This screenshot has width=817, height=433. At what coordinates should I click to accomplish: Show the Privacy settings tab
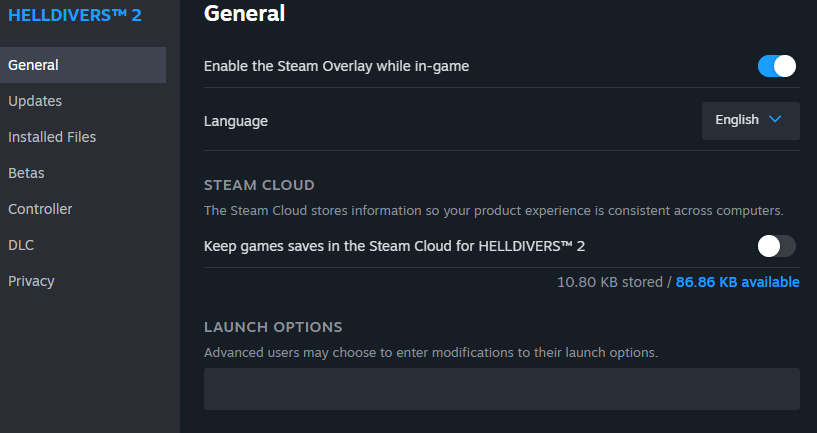point(31,281)
